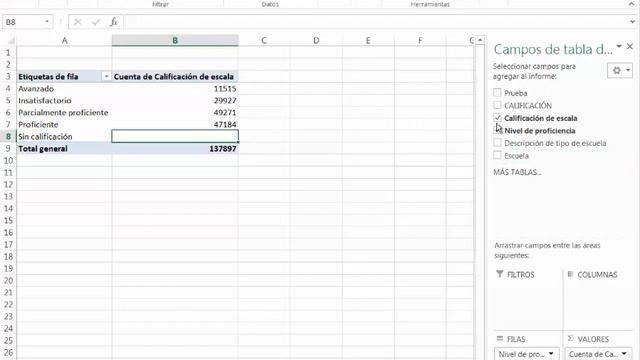640x360 pixels.
Task: Open the Name Box dropdown arrow
Action: (47, 22)
